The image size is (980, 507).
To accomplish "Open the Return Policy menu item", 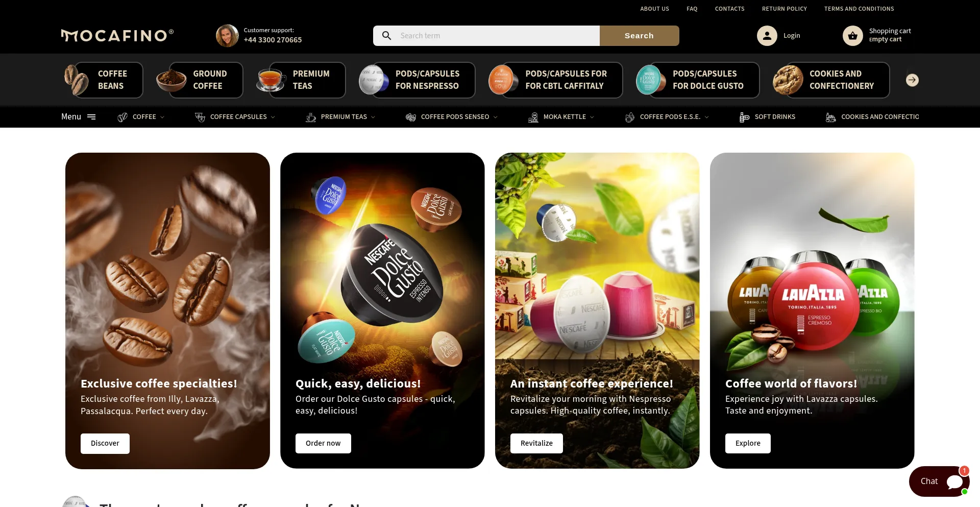I will [x=784, y=9].
